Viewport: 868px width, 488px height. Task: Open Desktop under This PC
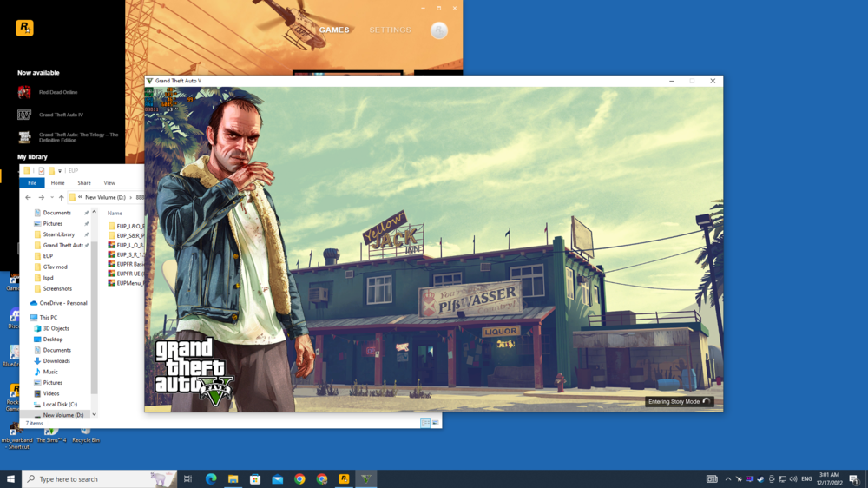(x=53, y=339)
